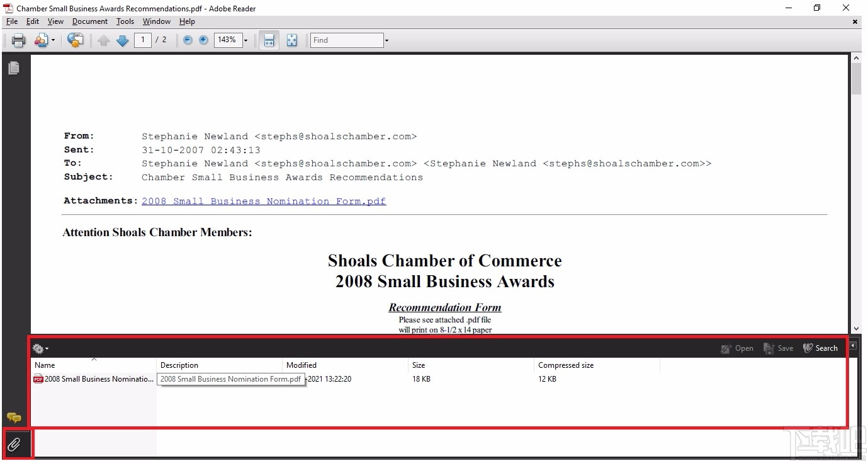Click PDF file icon in attachment list
Image resolution: width=868 pixels, height=461 pixels.
pyautogui.click(x=38, y=379)
